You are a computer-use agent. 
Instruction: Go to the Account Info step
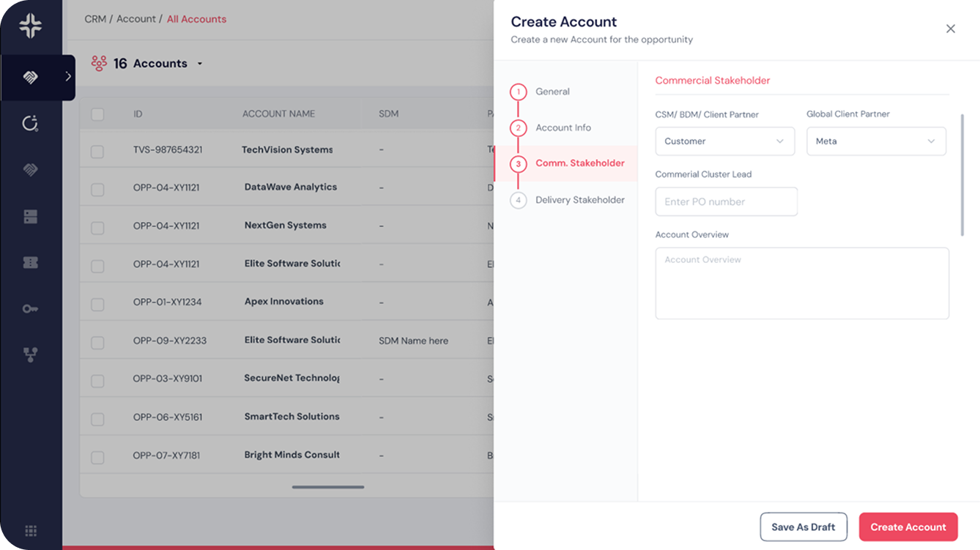(563, 127)
